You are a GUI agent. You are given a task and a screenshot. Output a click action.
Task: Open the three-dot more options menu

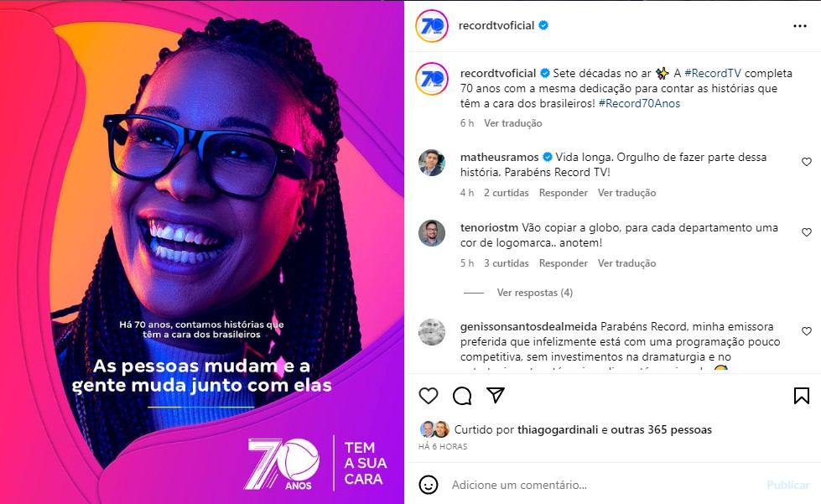[x=799, y=26]
